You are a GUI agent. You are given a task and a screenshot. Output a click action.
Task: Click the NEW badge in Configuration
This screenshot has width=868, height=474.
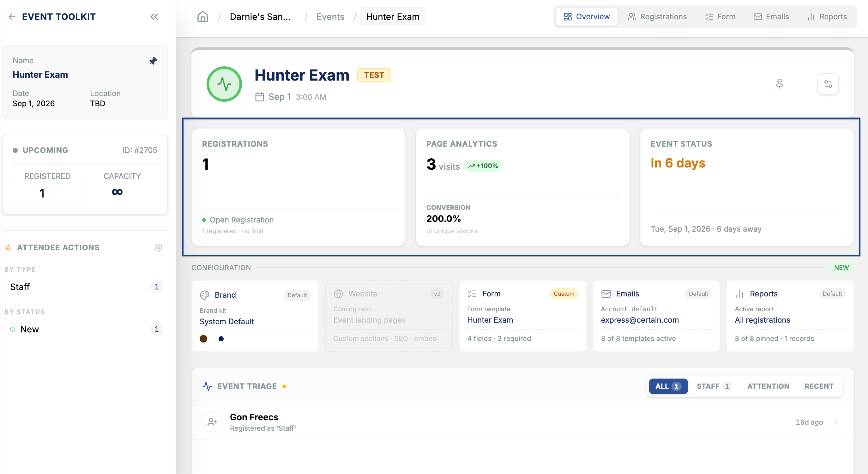pyautogui.click(x=841, y=268)
